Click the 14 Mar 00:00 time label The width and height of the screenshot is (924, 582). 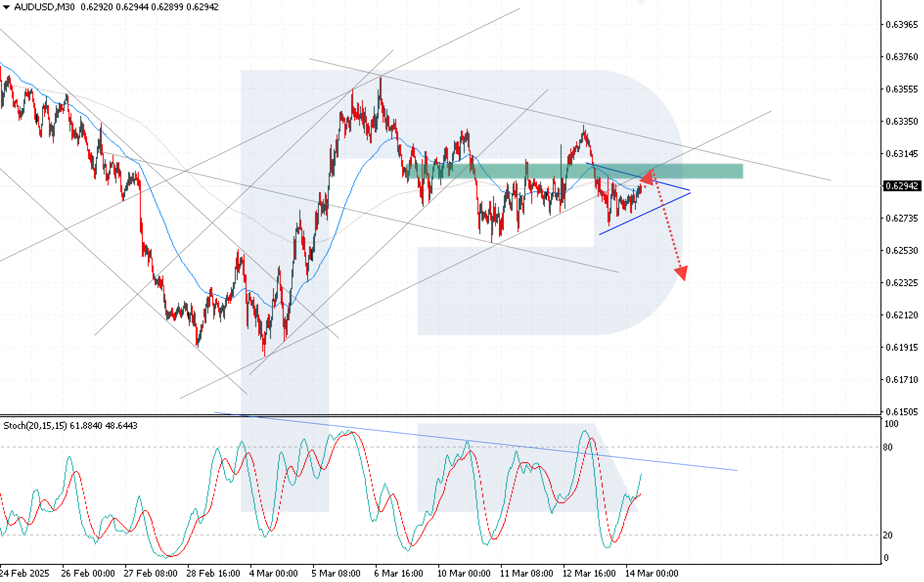click(x=652, y=573)
